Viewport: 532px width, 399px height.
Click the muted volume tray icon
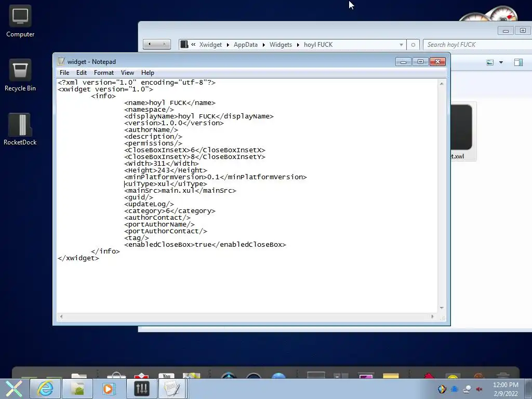[x=480, y=389]
